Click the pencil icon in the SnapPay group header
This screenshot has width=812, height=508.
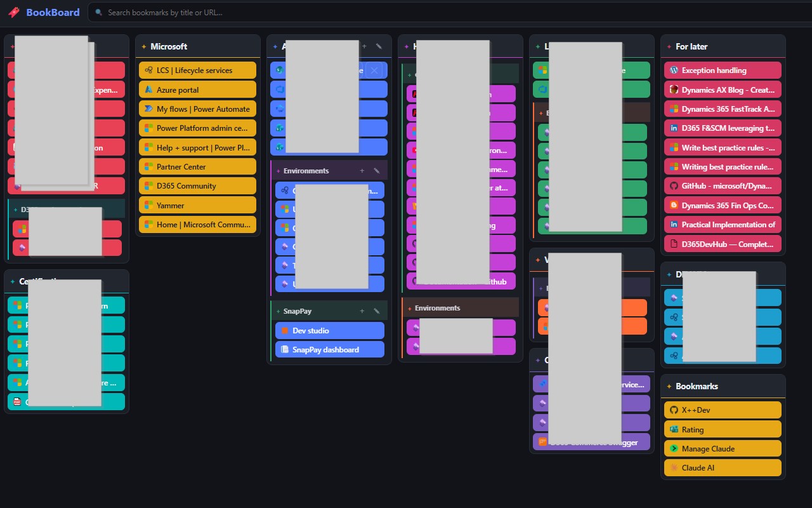376,311
